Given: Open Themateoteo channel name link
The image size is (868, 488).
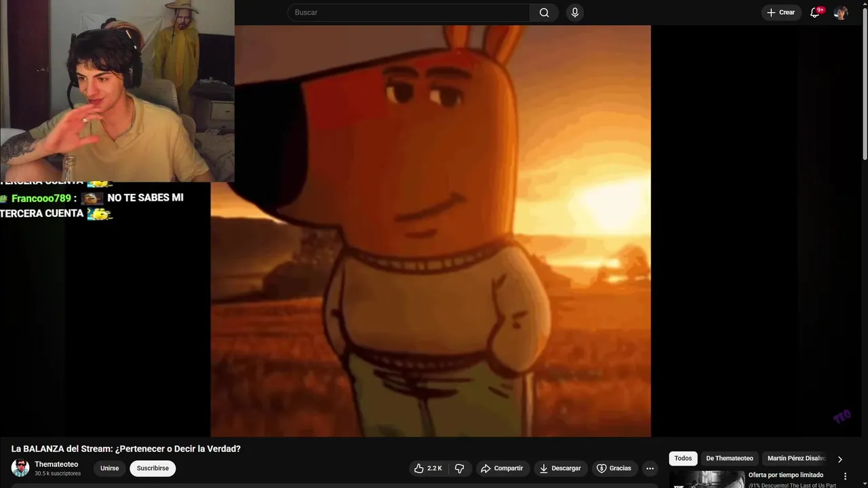Looking at the screenshot, I should (56, 464).
